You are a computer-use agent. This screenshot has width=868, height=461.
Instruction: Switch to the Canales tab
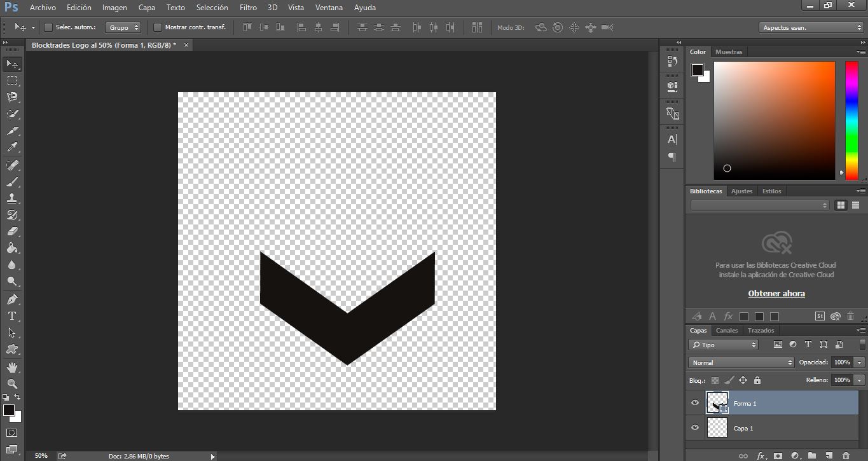click(x=727, y=331)
